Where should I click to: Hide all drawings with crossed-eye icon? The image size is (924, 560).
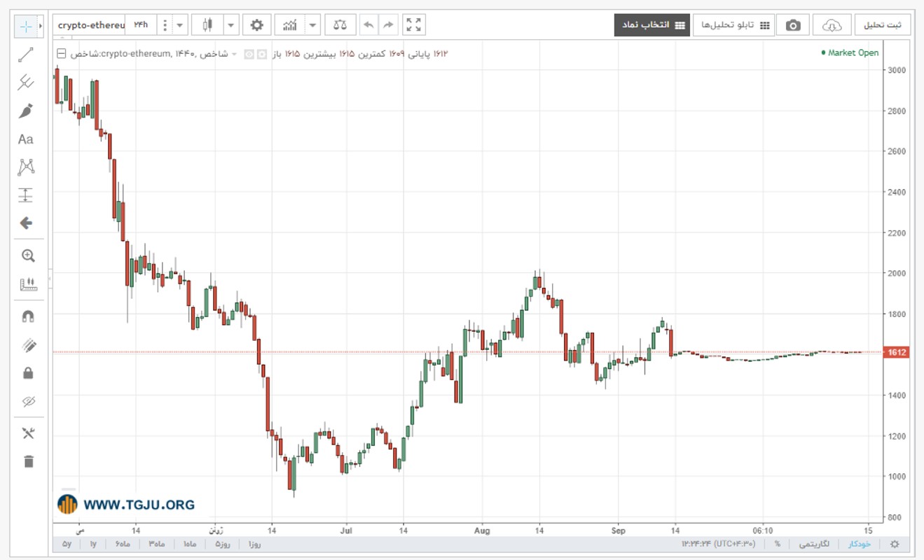28,402
